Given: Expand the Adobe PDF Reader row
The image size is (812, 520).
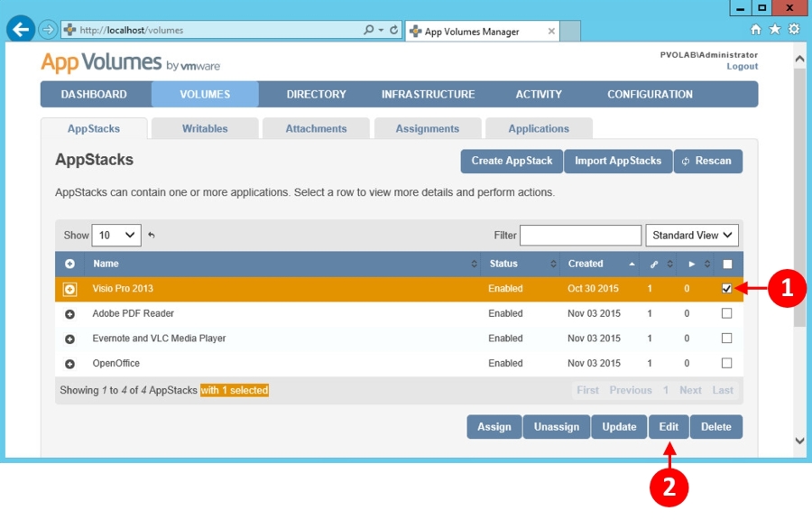Looking at the screenshot, I should point(69,314).
